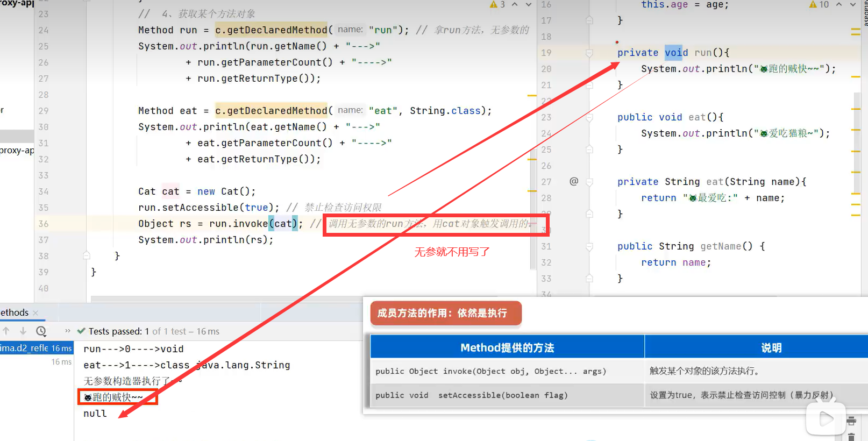Click the 跑的贼快~~ console output line
Viewport: 868px width, 441px height.
tap(113, 397)
